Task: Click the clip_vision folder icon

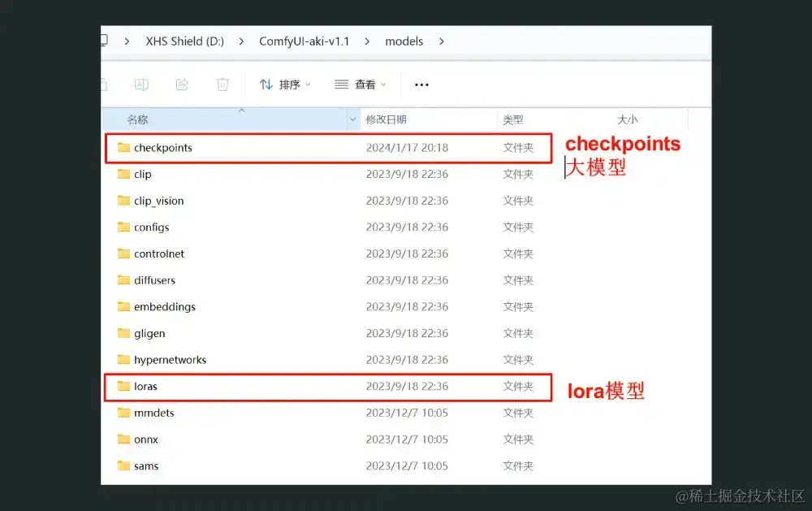Action: (x=123, y=200)
